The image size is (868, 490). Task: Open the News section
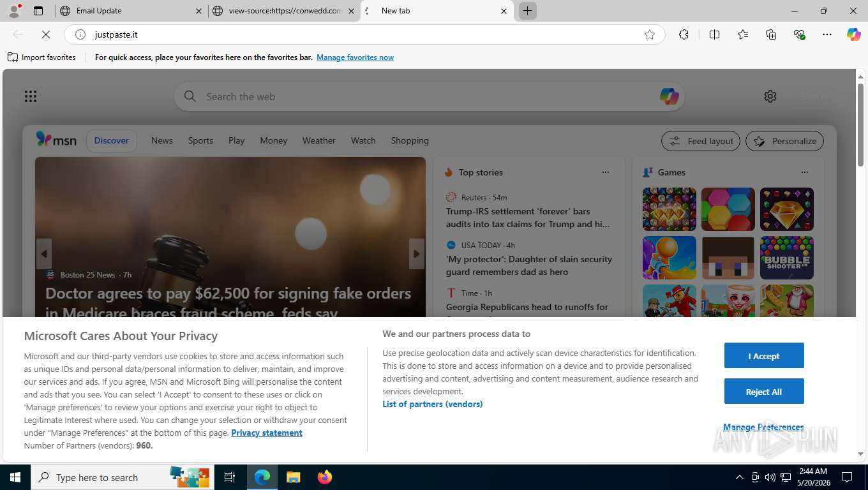(x=162, y=140)
